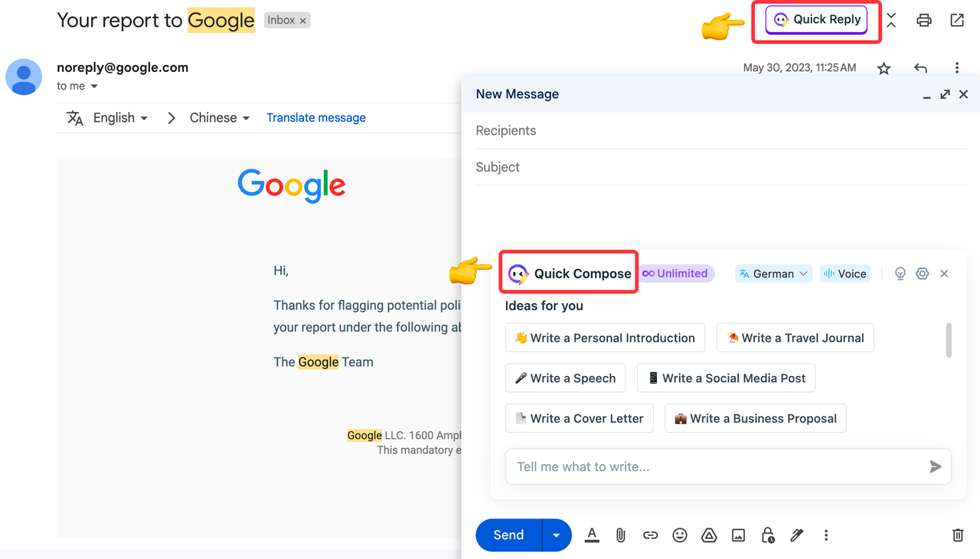980x559 pixels.
Task: Insert photo icon in compose toolbar
Action: tap(738, 535)
